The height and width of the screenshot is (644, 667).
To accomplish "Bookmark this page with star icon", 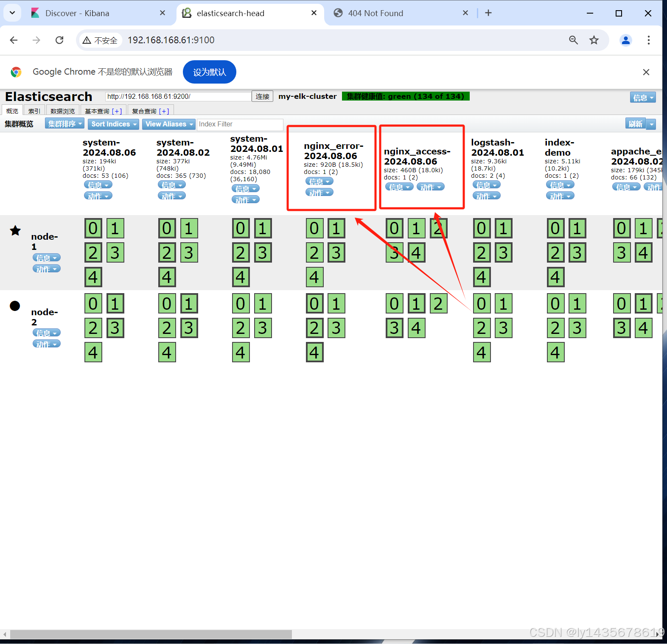I will tap(594, 40).
